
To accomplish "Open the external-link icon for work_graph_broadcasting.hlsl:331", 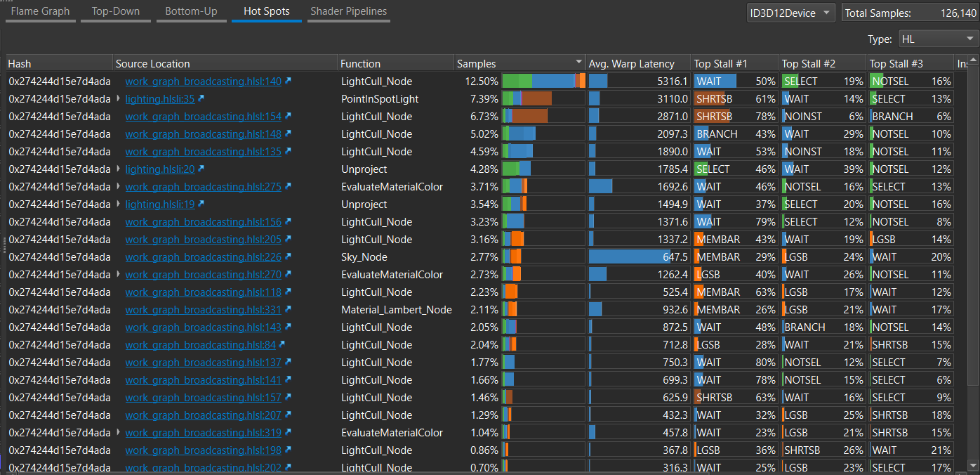I will point(288,310).
